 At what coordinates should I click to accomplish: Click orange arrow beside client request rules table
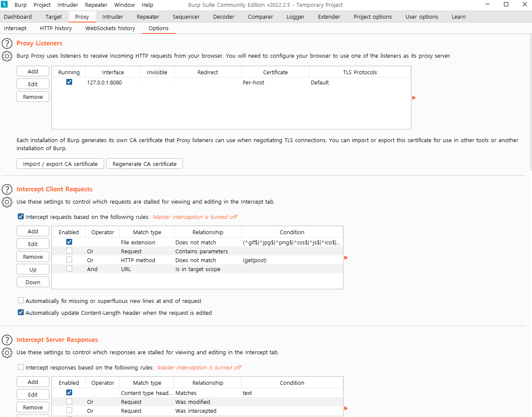tap(346, 257)
